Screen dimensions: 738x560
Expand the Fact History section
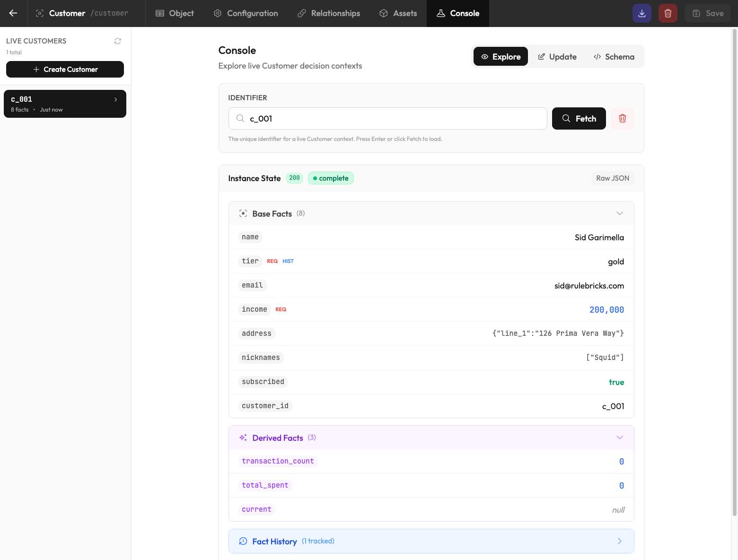619,541
